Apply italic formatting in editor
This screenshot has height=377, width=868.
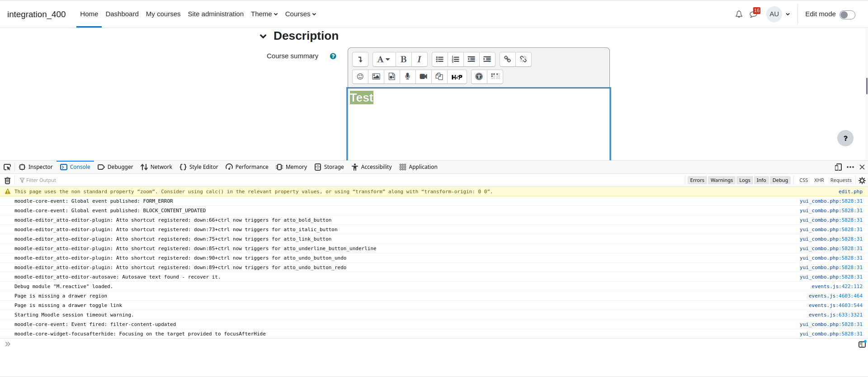pyautogui.click(x=420, y=59)
